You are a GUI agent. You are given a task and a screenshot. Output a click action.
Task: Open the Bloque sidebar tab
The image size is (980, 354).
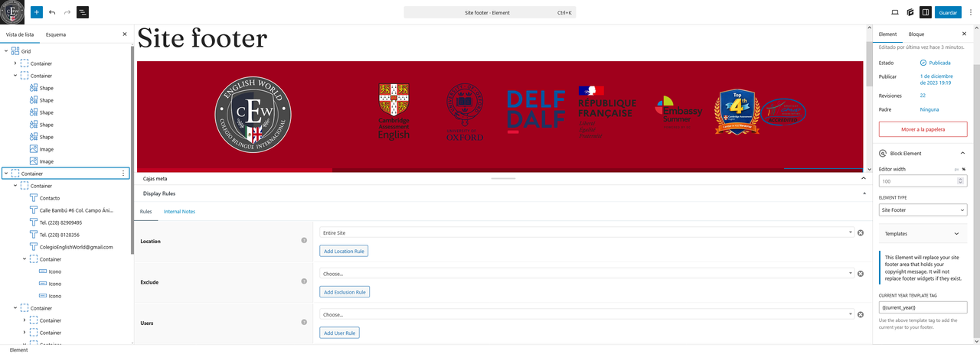coord(916,34)
